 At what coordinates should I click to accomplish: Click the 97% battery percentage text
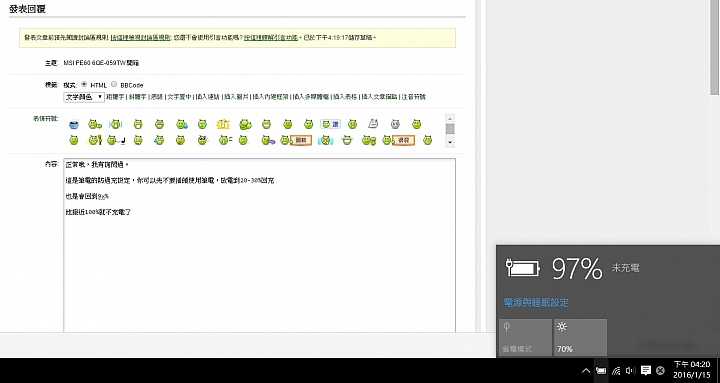(x=577, y=269)
